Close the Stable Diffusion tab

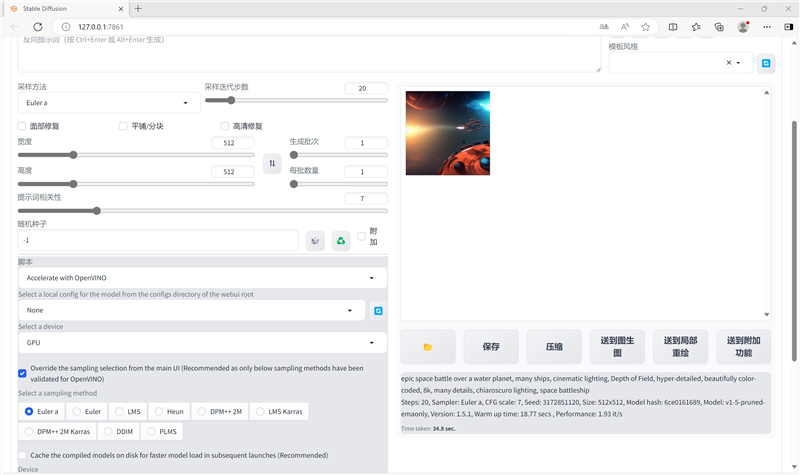[121, 9]
